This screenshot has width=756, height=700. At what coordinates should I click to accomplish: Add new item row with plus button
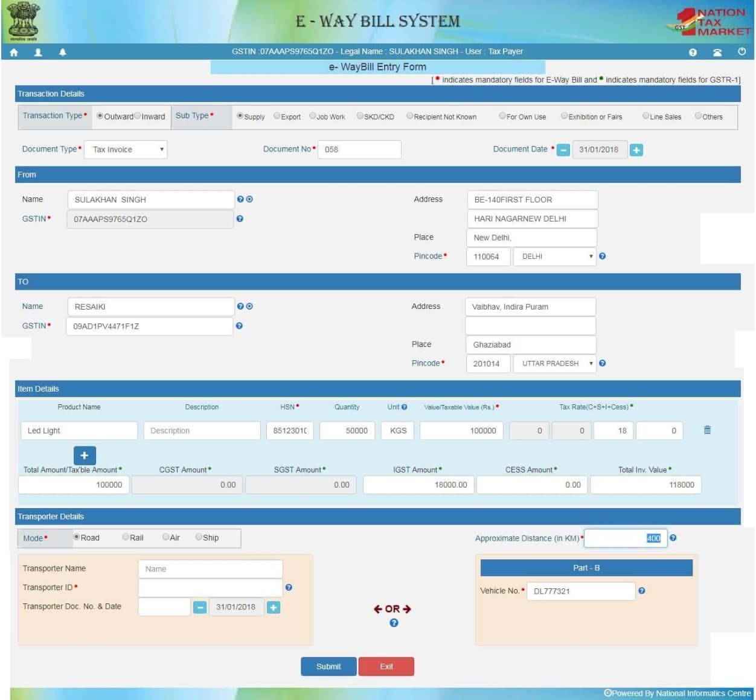pyautogui.click(x=85, y=455)
